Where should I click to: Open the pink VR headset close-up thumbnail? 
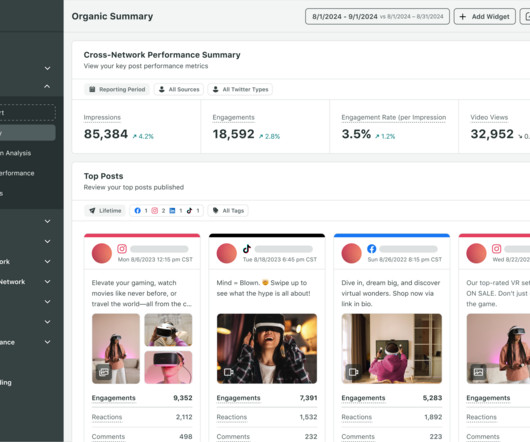[168, 367]
